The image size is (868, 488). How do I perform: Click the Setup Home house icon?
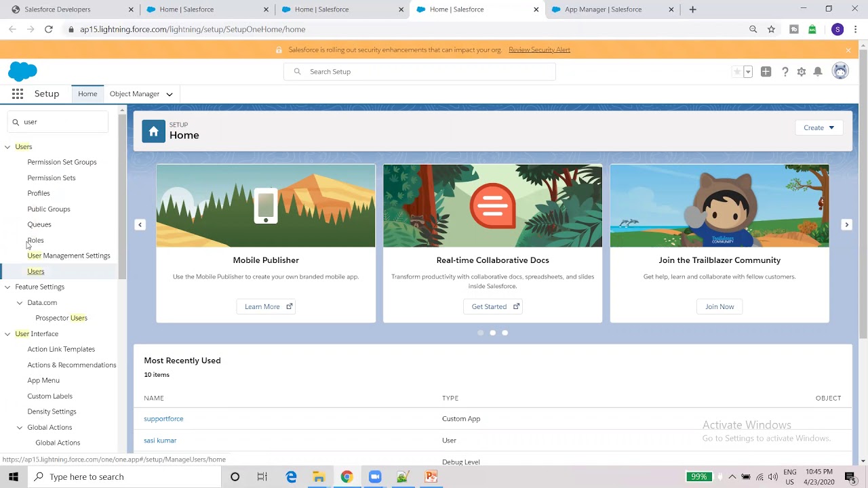coord(153,131)
